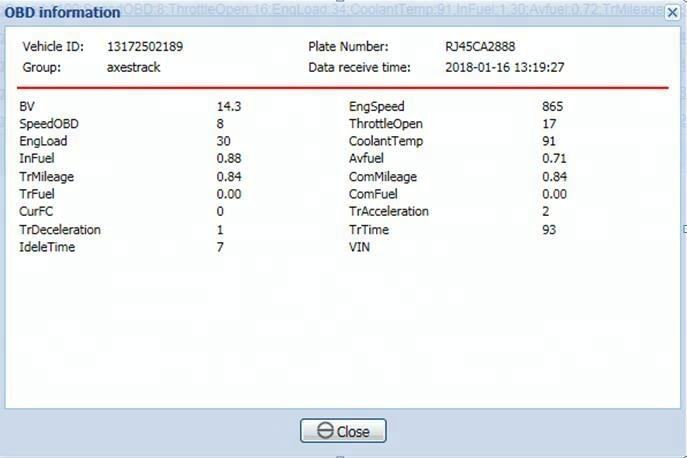Click the CoolantTemp value 91
Screen dimensions: 687x458
[549, 141]
